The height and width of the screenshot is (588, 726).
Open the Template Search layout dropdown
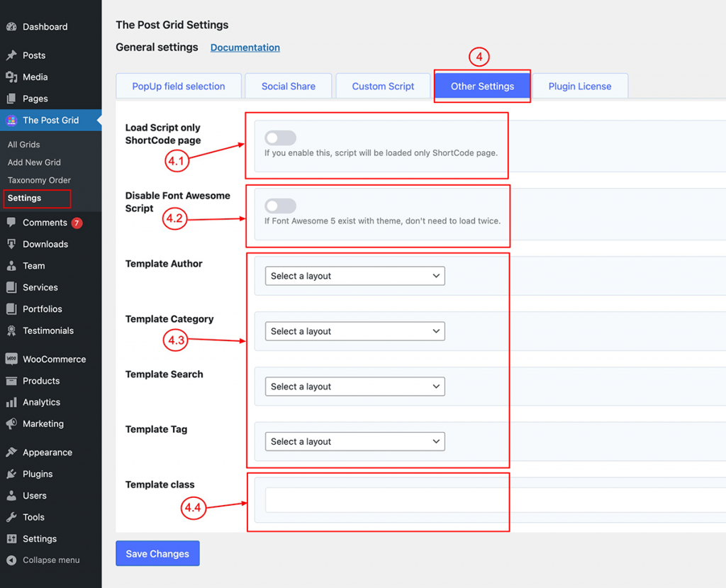(x=354, y=387)
